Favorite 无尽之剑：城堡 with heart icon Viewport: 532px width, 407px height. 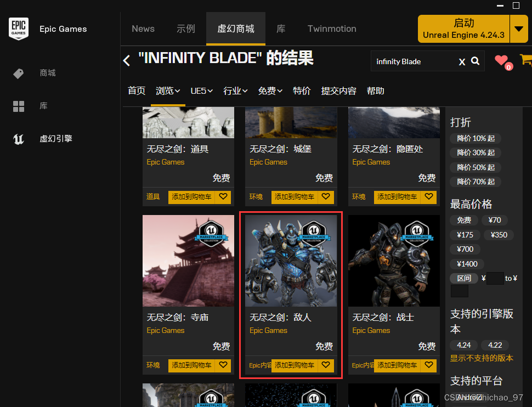(x=326, y=196)
